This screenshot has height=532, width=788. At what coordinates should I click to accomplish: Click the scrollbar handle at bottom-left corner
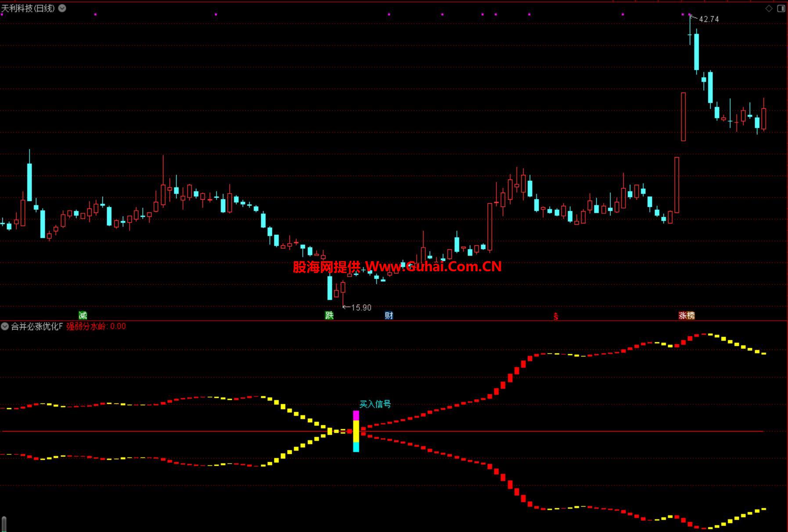pos(4,524)
